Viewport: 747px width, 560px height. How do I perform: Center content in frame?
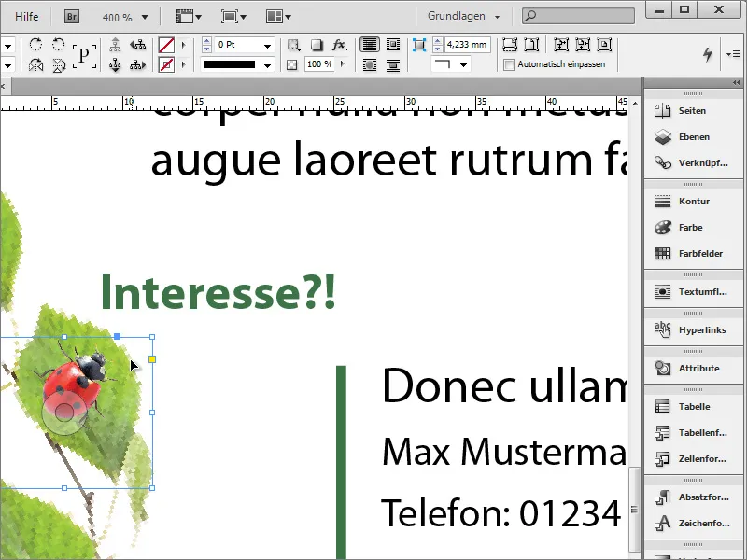click(604, 45)
